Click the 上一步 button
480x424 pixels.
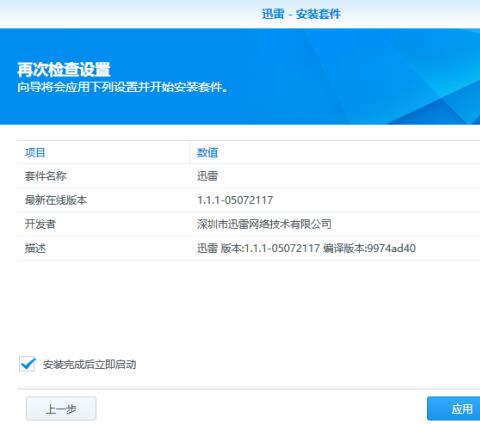coord(61,409)
